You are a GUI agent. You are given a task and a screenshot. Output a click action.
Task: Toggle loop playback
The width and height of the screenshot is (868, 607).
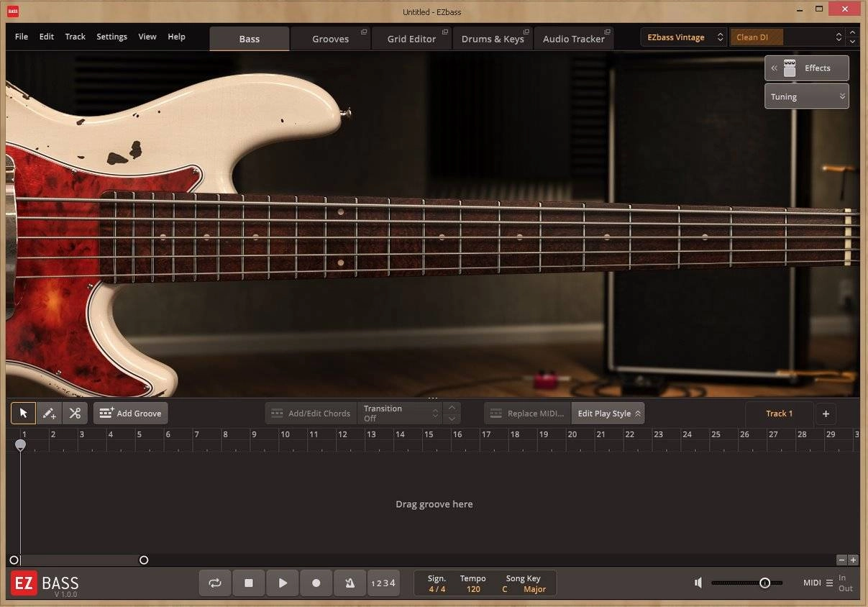point(215,583)
